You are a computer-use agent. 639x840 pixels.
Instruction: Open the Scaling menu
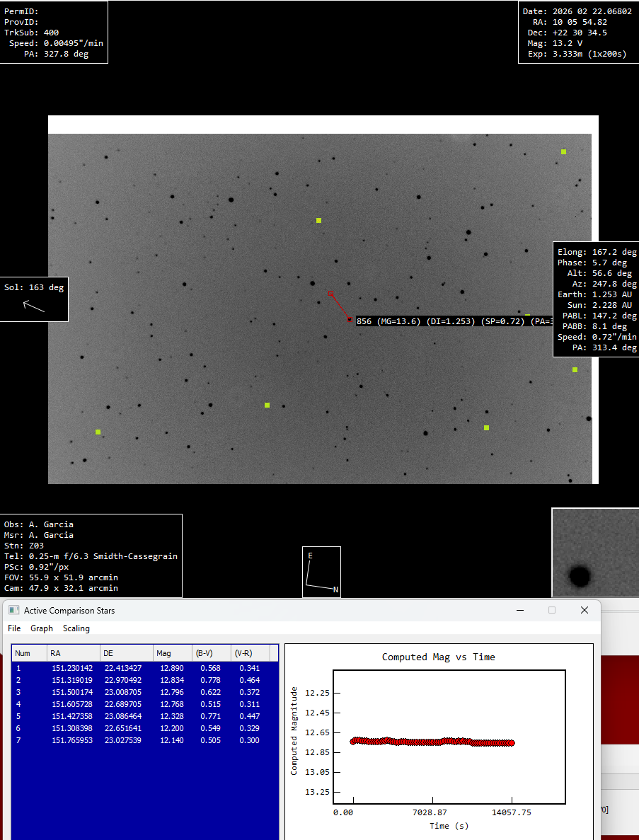coord(76,628)
